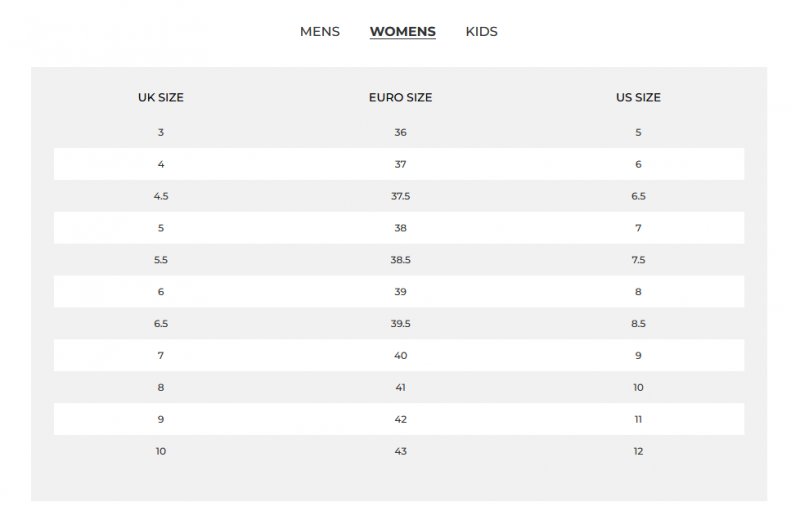Image resolution: width=800 pixels, height=511 pixels.
Task: Select UK size 3 cell
Action: pos(161,133)
